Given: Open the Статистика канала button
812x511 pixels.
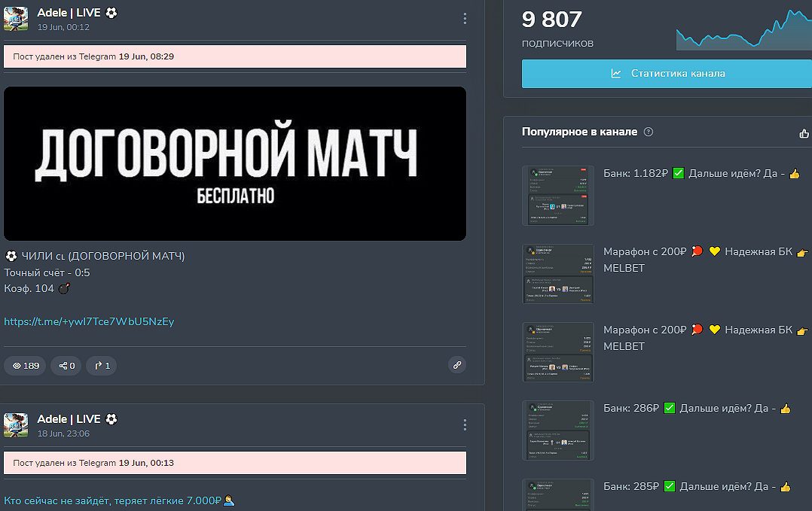Looking at the screenshot, I should (x=667, y=74).
